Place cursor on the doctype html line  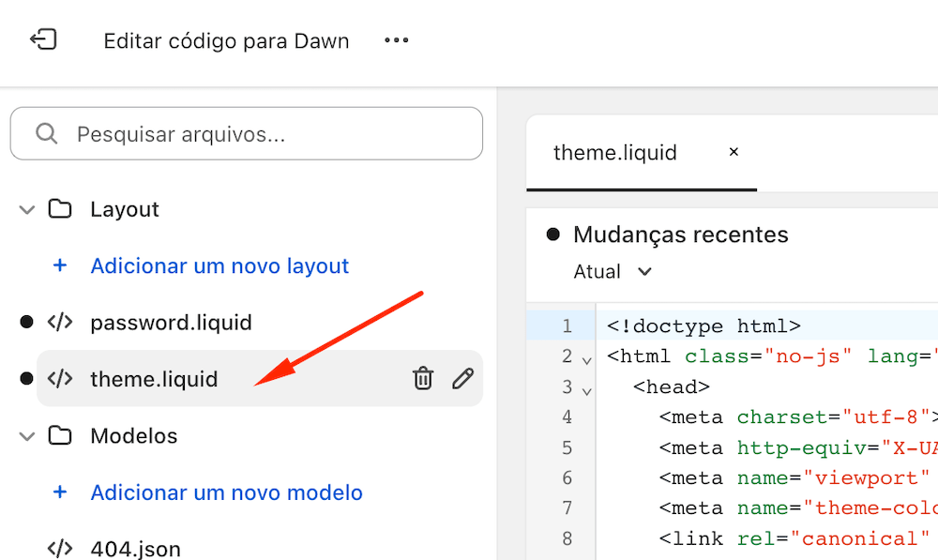pyautogui.click(x=703, y=326)
